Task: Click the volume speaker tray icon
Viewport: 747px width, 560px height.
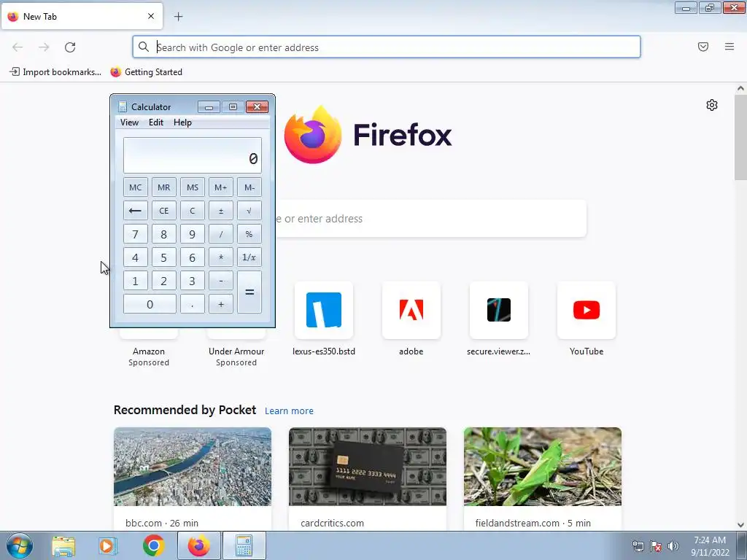Action: [673, 546]
